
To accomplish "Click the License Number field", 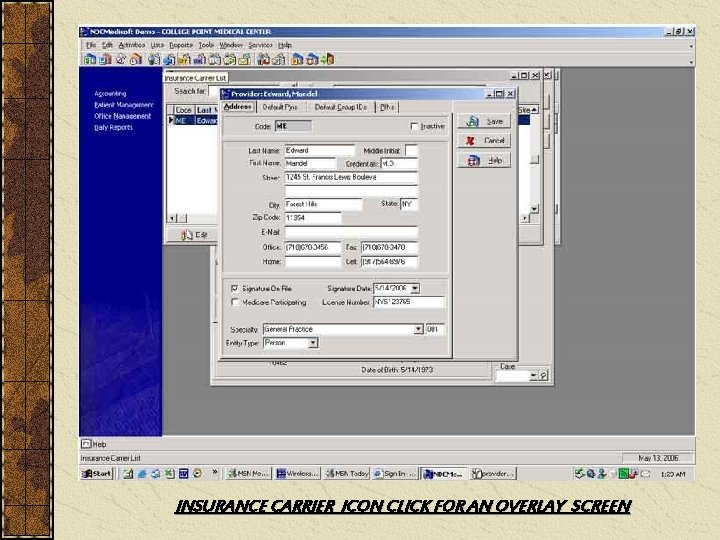I will 409,302.
